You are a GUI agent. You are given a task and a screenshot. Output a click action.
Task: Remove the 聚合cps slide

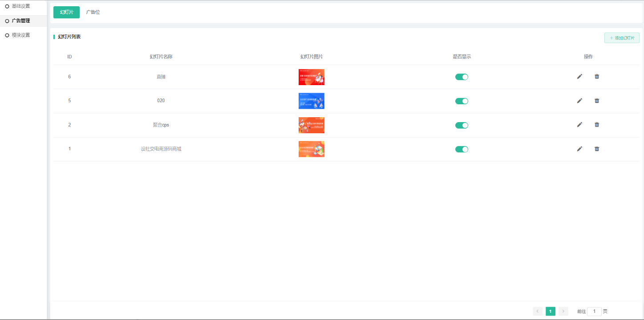point(597,125)
